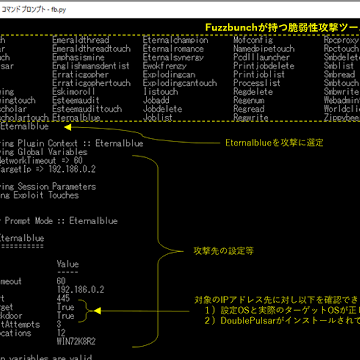Click the Value column header
Viewport: 360px width, 360px height.
coord(68,264)
